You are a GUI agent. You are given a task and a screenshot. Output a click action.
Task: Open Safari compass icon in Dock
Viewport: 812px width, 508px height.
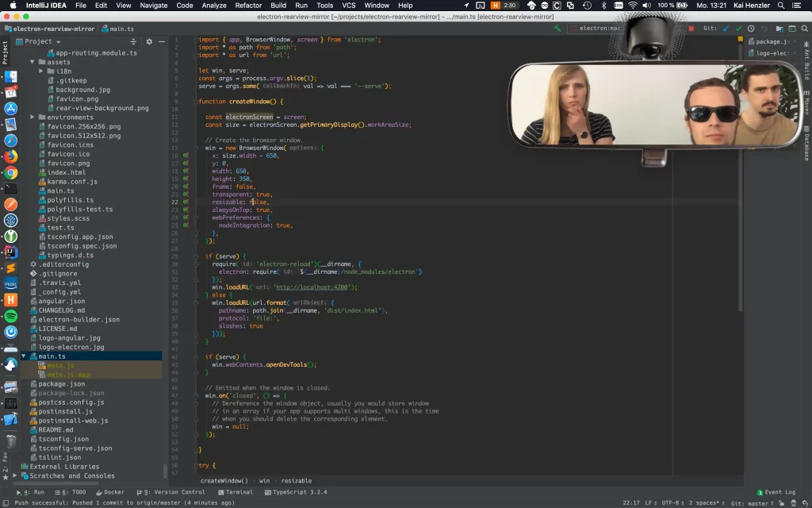(x=11, y=140)
